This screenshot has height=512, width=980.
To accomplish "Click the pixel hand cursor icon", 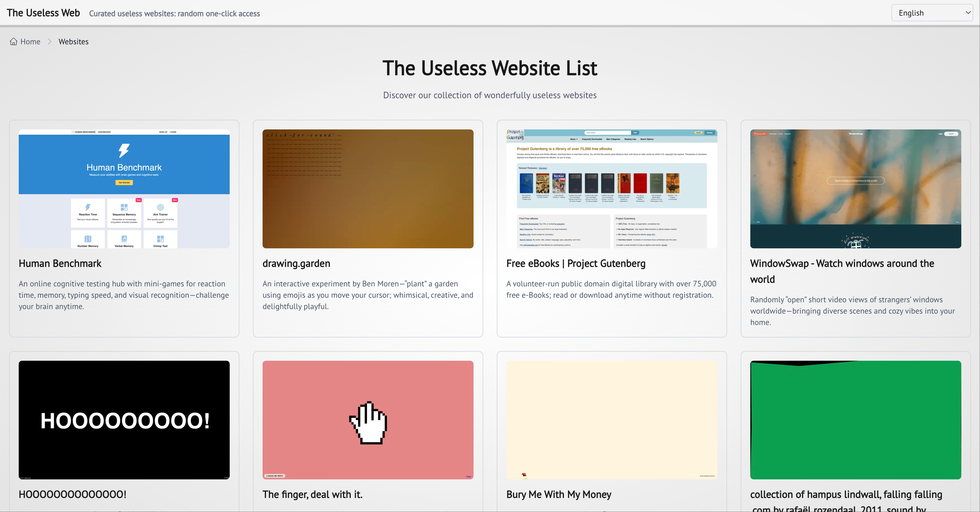I will click(368, 423).
